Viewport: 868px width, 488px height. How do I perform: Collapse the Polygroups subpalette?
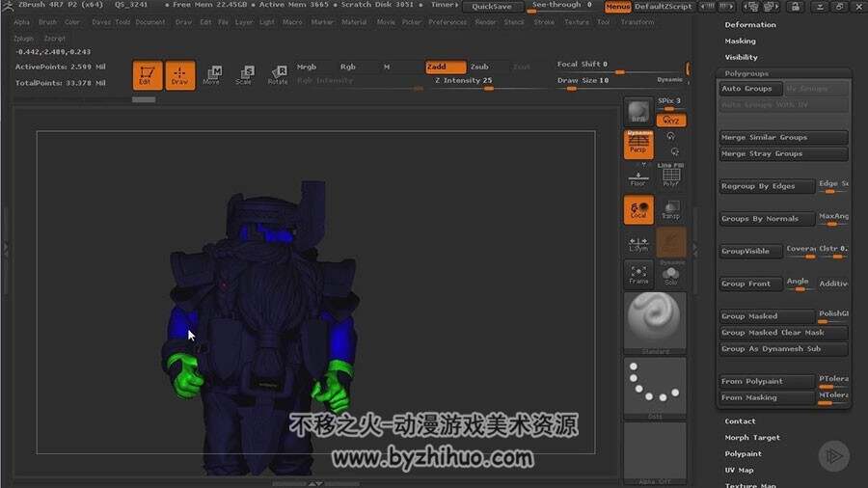[x=746, y=73]
